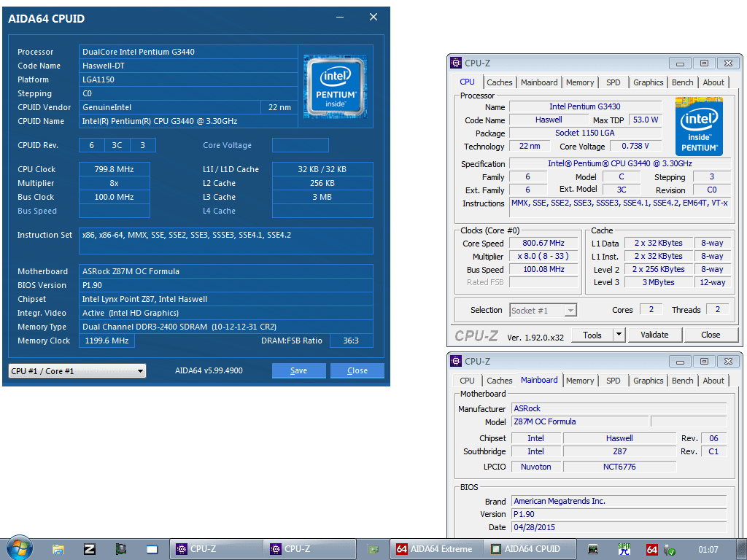
Task: Open Caches tab in lower CPU-Z window
Action: pos(499,381)
